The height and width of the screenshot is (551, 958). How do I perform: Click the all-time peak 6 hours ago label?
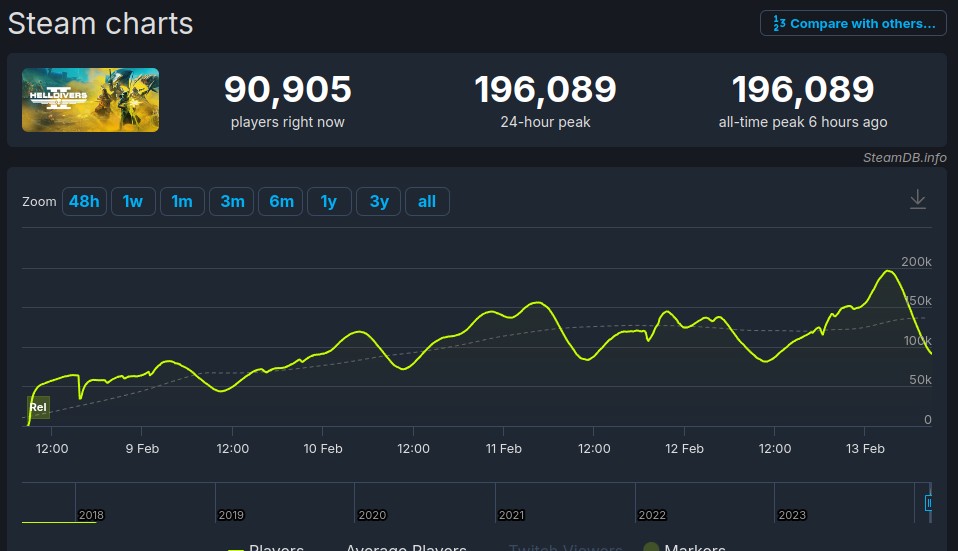(803, 122)
